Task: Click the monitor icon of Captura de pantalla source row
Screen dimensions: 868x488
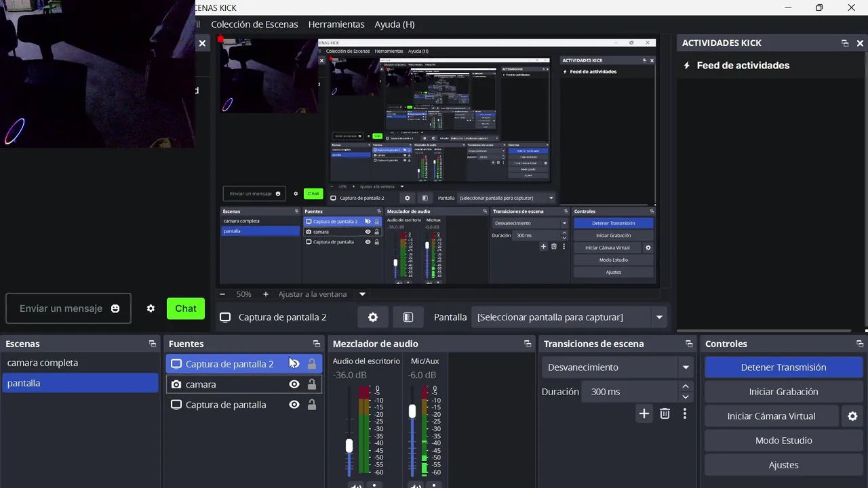Action: [x=176, y=405]
